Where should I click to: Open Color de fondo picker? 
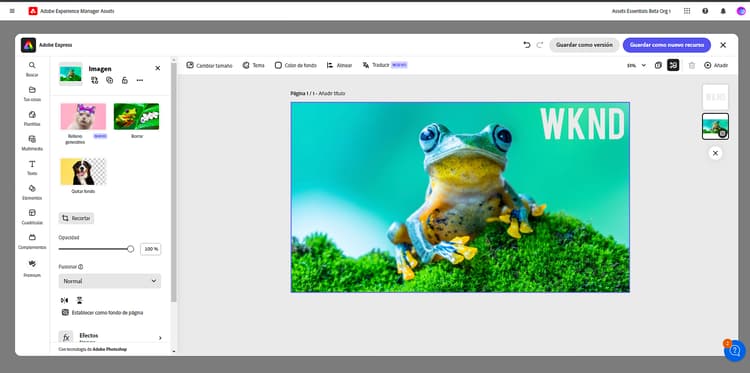(x=295, y=66)
